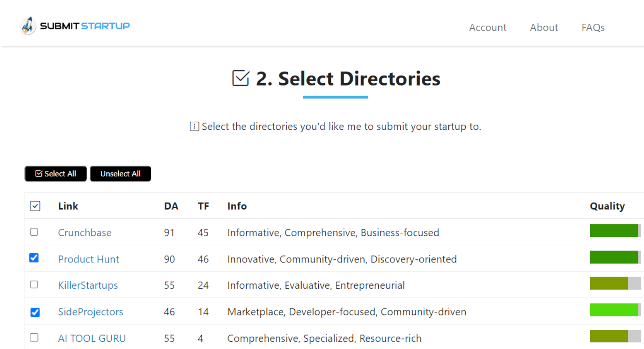Click the TF value 14 for SideProjectors
The image size is (644, 349).
point(203,312)
